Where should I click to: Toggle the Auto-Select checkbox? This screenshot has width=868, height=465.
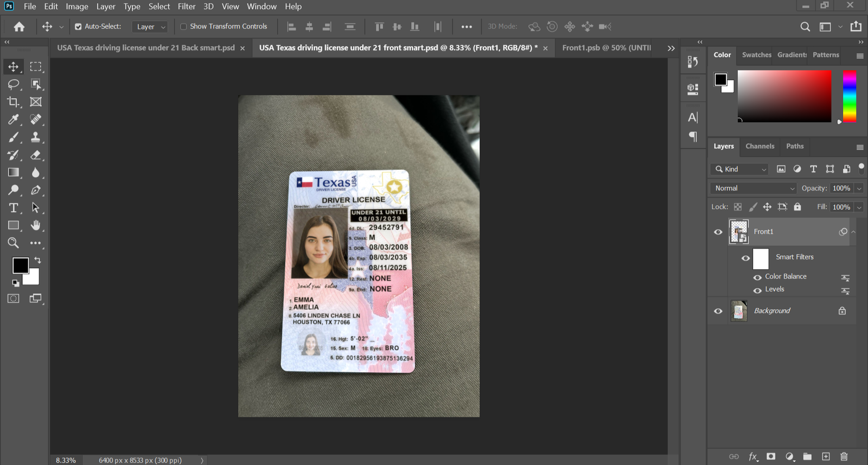pos(78,27)
